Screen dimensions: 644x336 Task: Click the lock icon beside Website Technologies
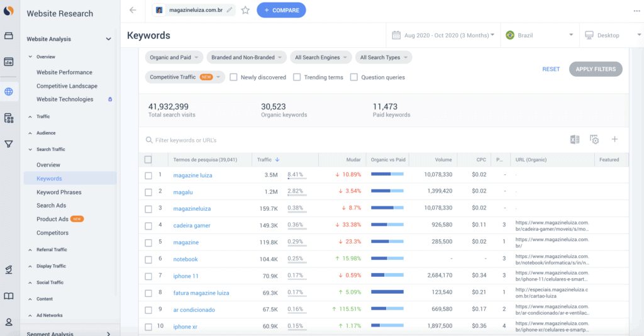110,99
